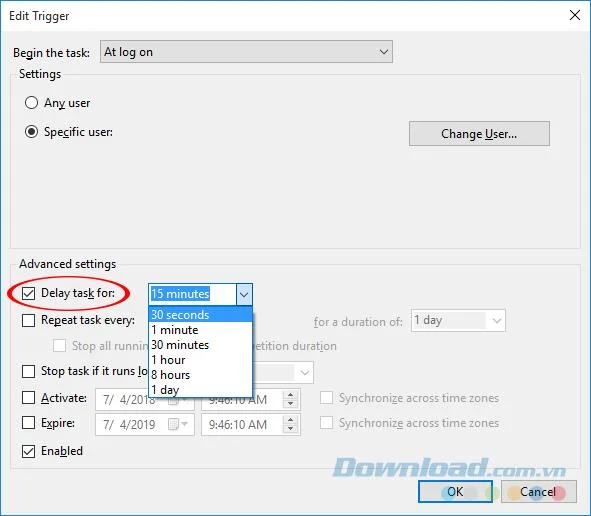Confirm the trigger with OK

point(455,492)
